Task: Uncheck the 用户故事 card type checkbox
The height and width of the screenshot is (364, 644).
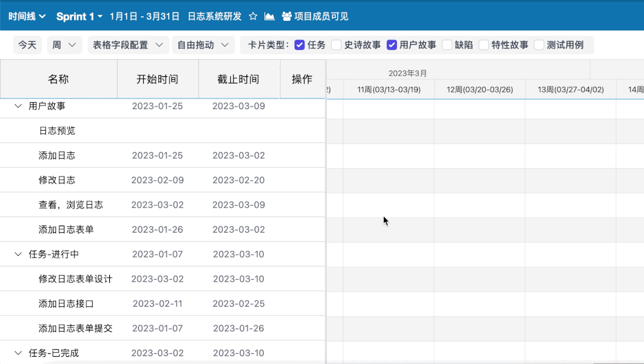Action: point(392,45)
